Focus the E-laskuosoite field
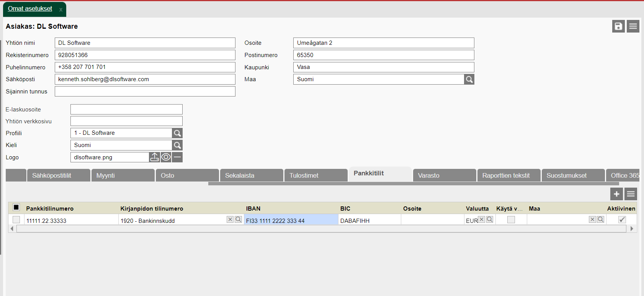This screenshot has height=296, width=644. click(126, 109)
